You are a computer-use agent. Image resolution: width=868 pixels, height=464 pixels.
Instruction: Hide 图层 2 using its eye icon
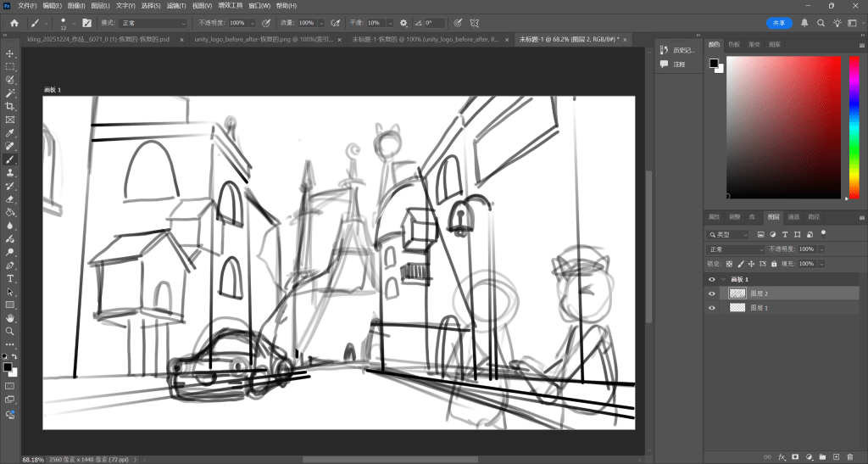712,293
